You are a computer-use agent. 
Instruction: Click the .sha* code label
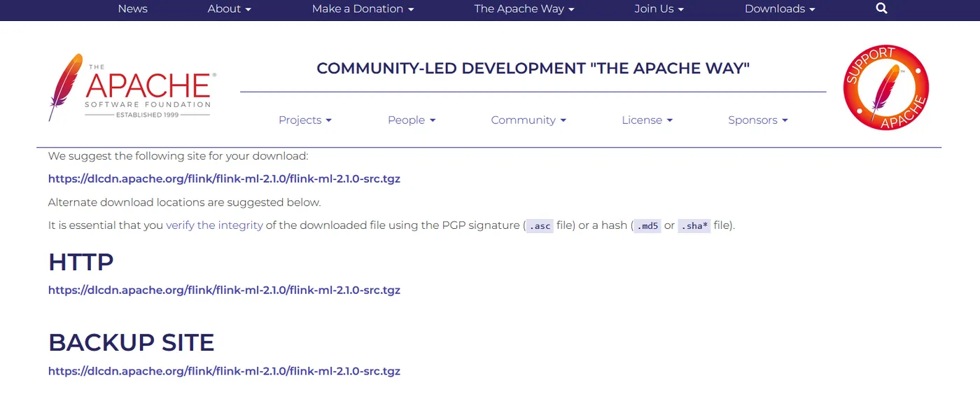(694, 225)
